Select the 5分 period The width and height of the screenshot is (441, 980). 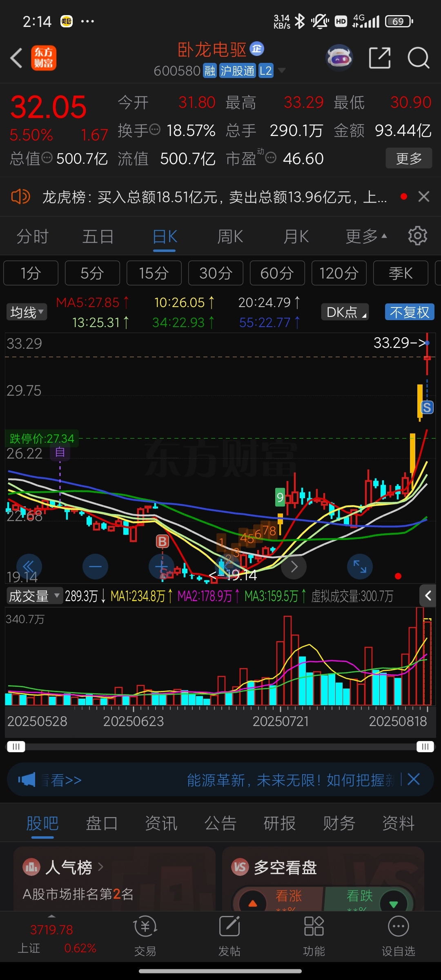pos(92,273)
